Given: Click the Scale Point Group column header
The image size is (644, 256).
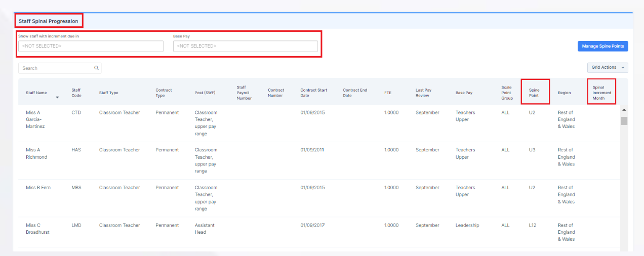Looking at the screenshot, I should point(507,93).
